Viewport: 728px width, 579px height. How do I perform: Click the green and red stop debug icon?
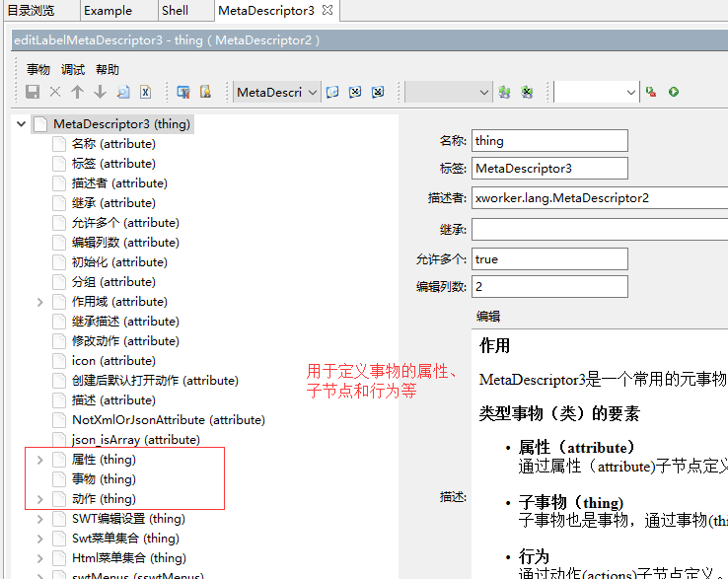point(651,92)
